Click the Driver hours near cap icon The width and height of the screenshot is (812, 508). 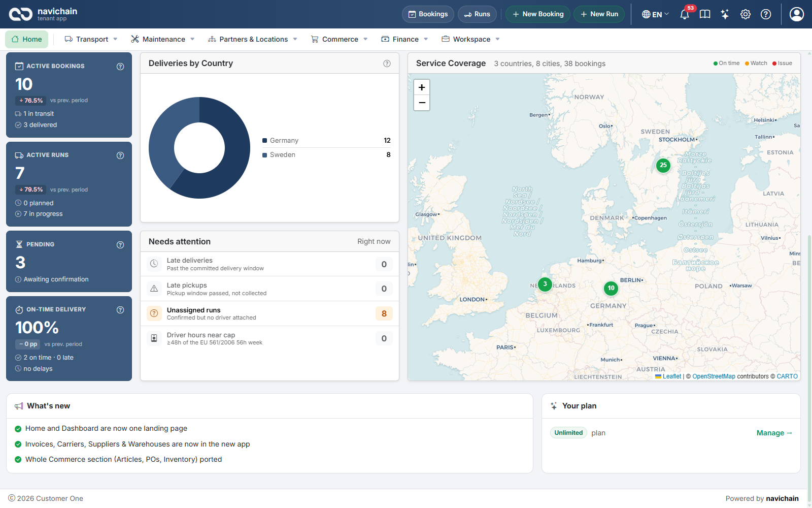[x=154, y=338]
